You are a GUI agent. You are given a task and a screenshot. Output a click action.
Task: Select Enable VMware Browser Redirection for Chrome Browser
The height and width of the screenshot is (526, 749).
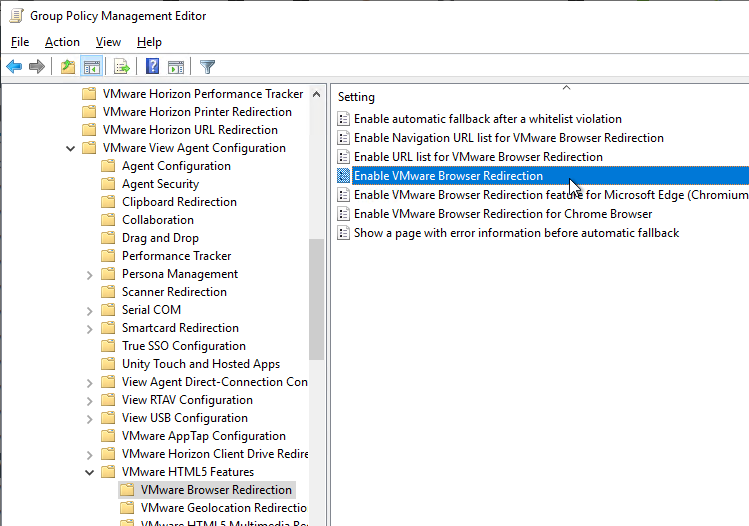tap(503, 214)
